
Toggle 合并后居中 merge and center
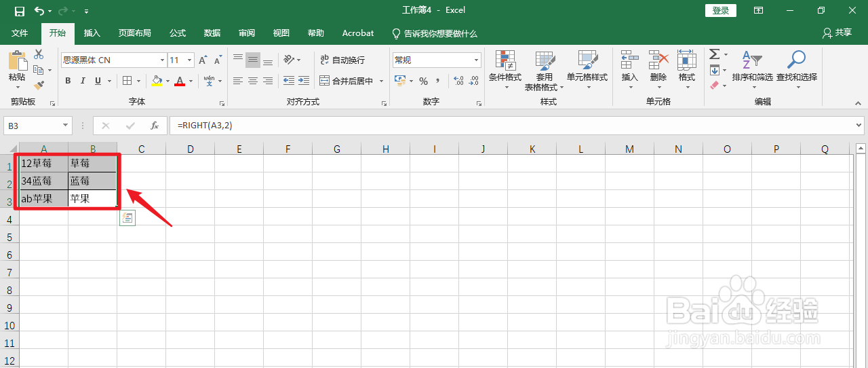pyautogui.click(x=347, y=81)
